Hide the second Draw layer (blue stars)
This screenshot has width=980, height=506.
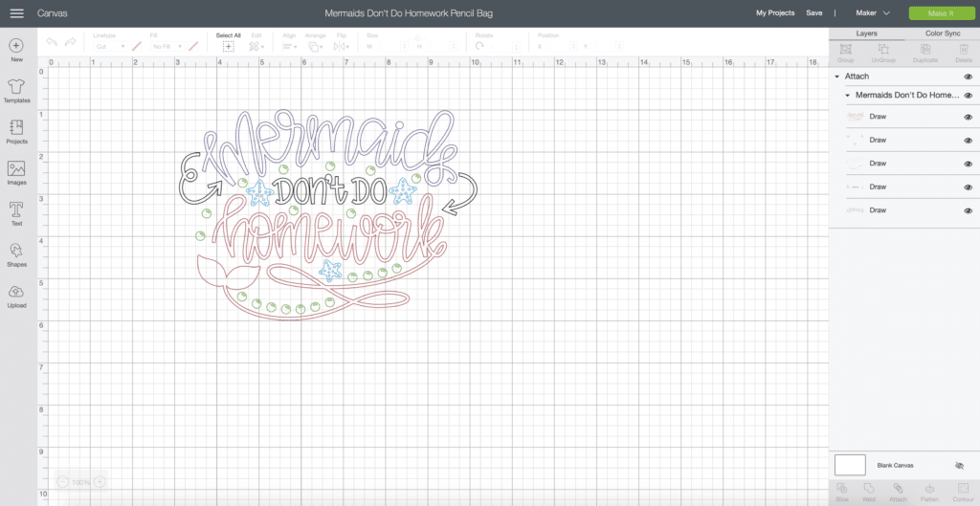click(969, 140)
